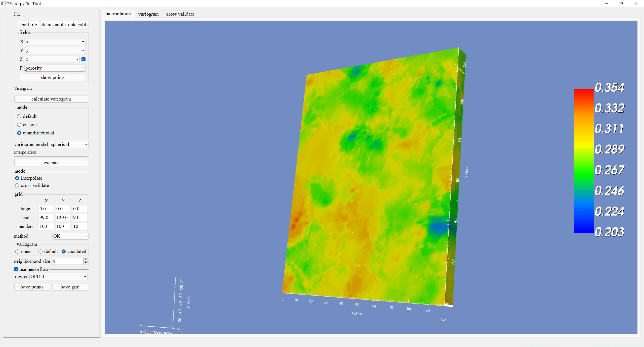Screen dimensions: 644x347
Task: Decrease neighborhood size with down arrow
Action: (x=86, y=263)
